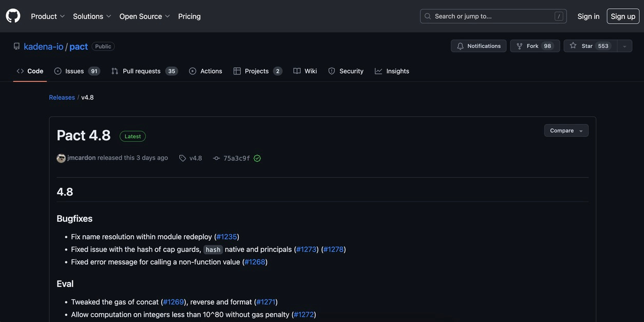Click the Sign up button
The height and width of the screenshot is (322, 644).
click(x=623, y=16)
